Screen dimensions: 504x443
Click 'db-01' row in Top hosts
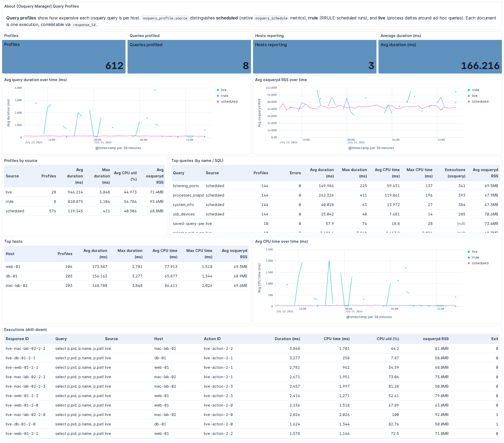click(x=127, y=276)
